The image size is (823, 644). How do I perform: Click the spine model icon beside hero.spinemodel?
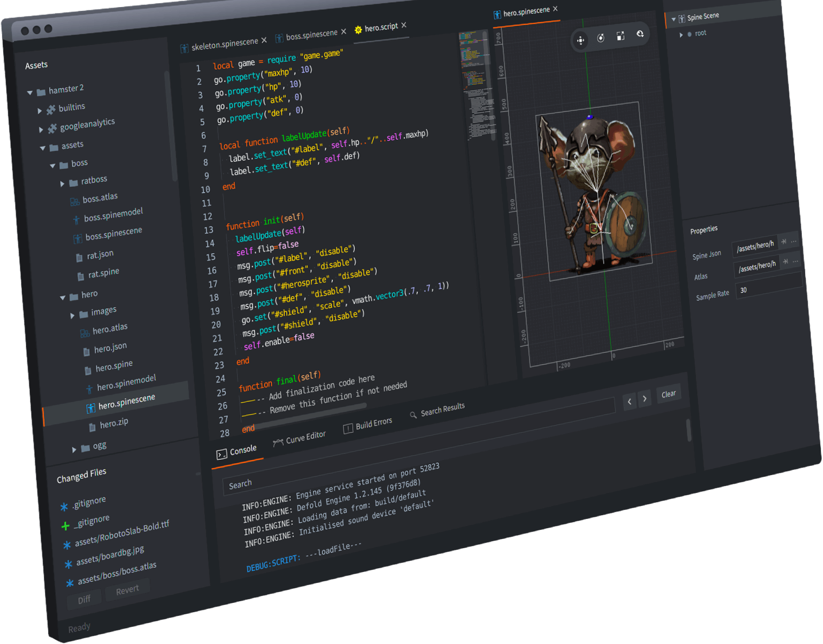tap(89, 389)
